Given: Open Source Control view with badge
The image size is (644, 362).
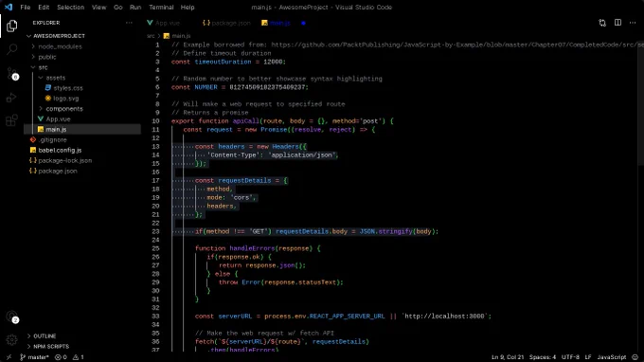Looking at the screenshot, I should pos(12,74).
